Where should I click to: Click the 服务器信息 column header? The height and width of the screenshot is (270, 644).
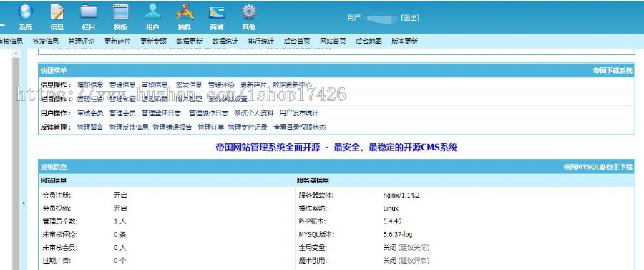(x=313, y=180)
